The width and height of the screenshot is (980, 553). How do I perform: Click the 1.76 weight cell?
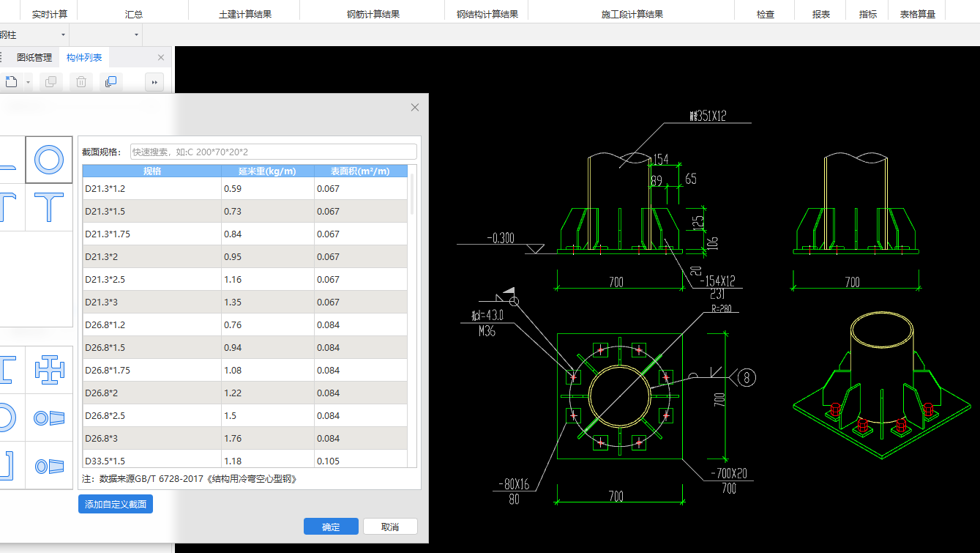point(268,438)
